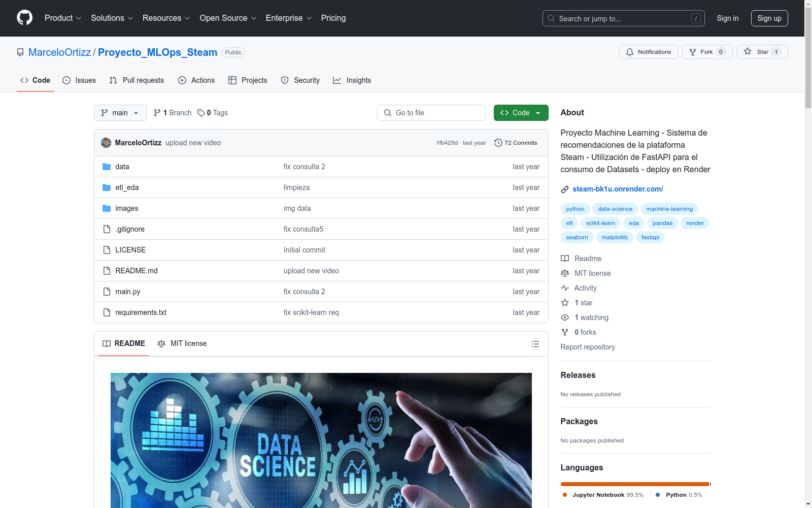Switch to the Insights tab

coord(352,80)
